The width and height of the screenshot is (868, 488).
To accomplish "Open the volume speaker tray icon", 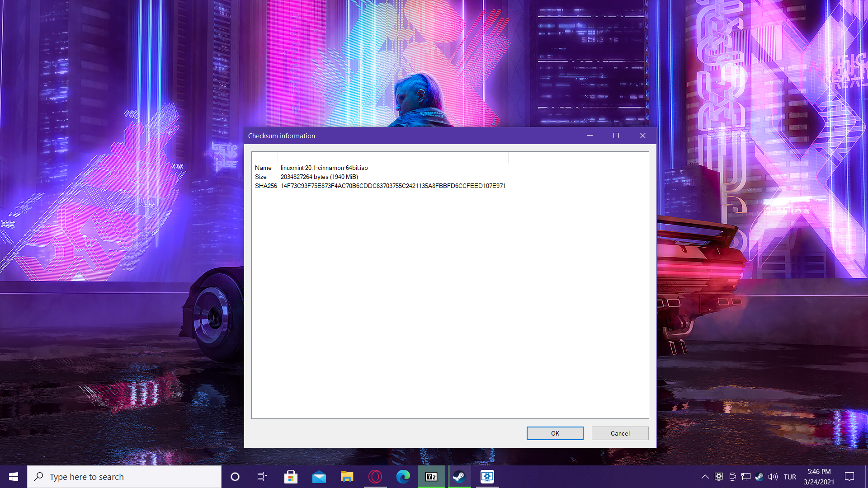I will (773, 477).
